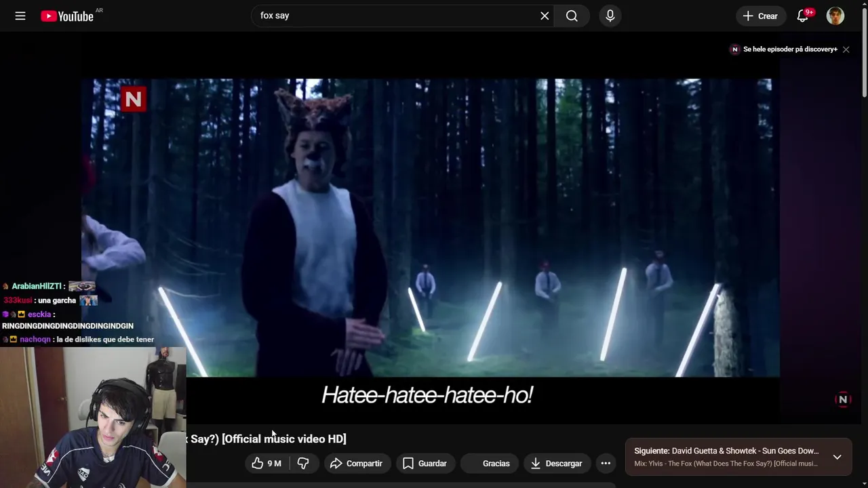
Task: Click the RINGDINGDING chat message
Action: pos(68,326)
